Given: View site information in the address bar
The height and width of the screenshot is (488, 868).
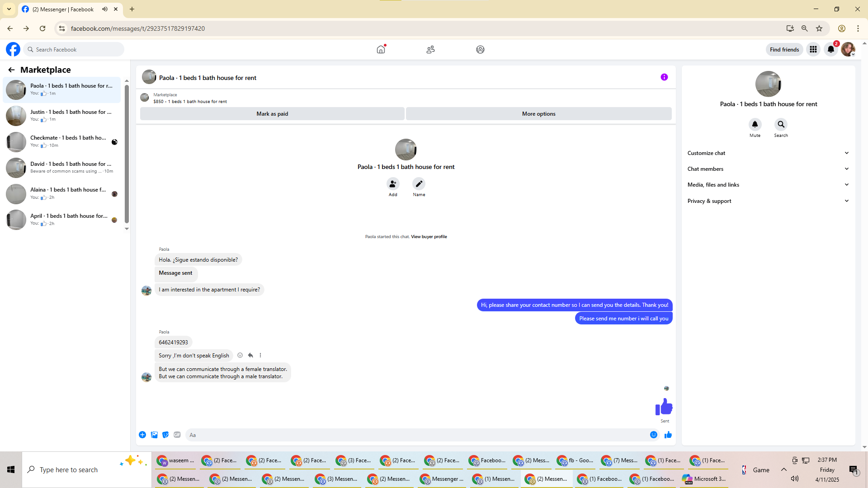Looking at the screenshot, I should point(62,28).
